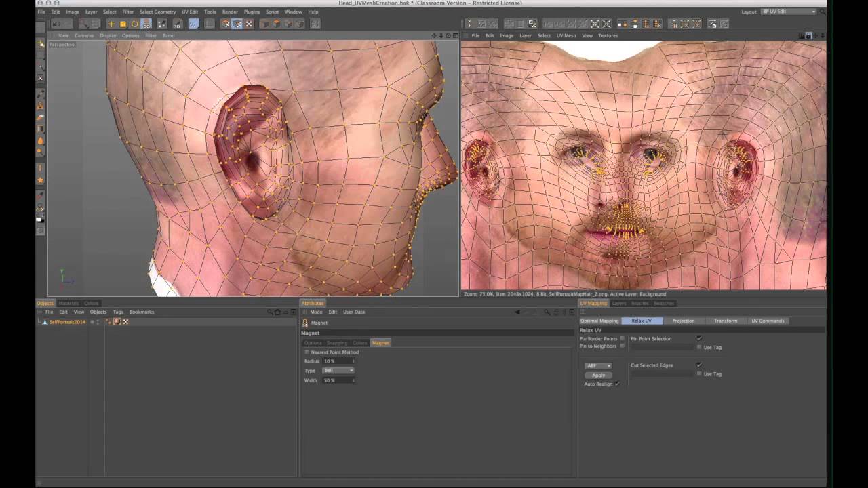Open the Projection tab button
The width and height of the screenshot is (868, 488).
coord(684,321)
